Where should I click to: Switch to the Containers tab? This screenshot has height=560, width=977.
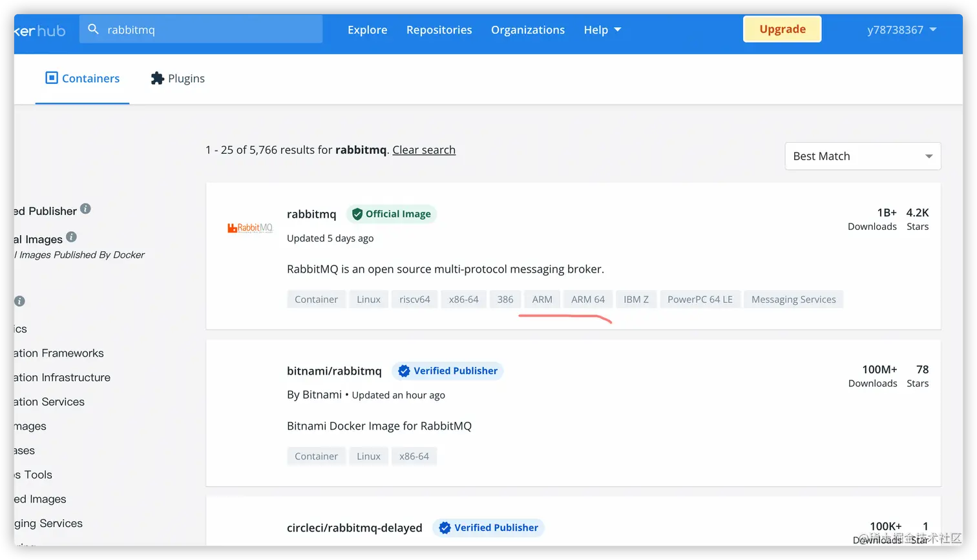click(83, 78)
